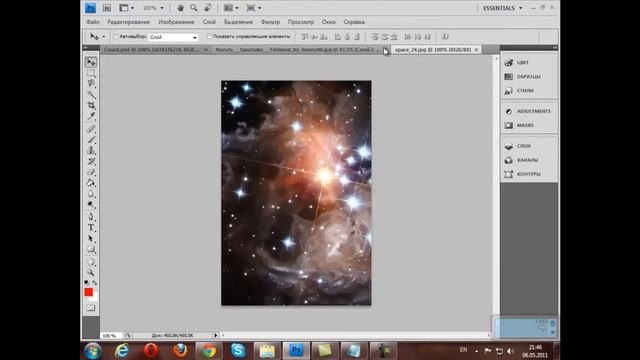Select the Blur tool
This screenshot has height=360, width=640.
pos(91,194)
